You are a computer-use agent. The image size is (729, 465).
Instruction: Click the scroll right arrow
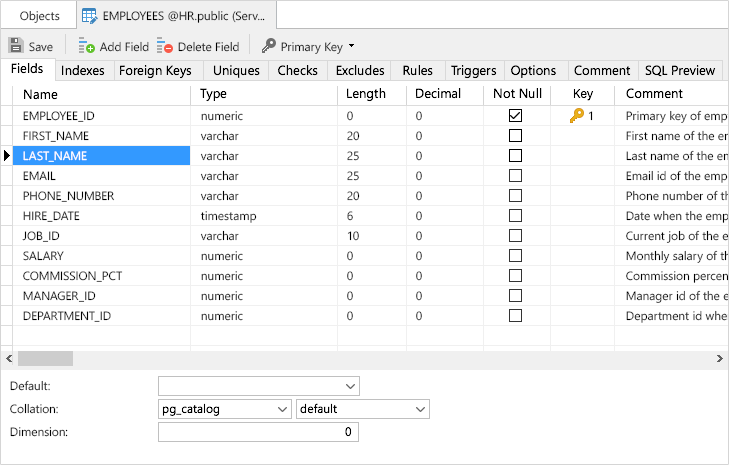pos(720,359)
